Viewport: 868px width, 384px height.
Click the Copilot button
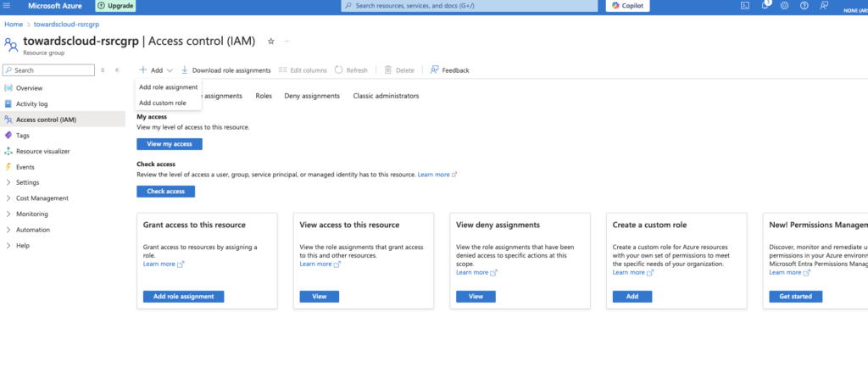pos(627,6)
